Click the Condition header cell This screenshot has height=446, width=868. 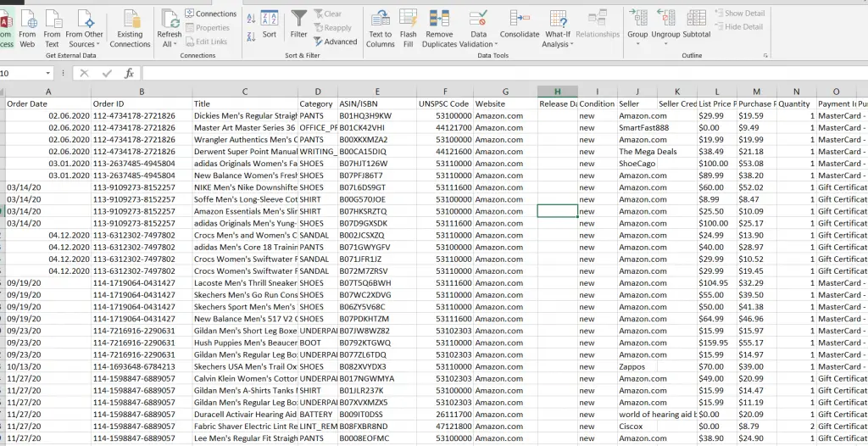pyautogui.click(x=598, y=103)
